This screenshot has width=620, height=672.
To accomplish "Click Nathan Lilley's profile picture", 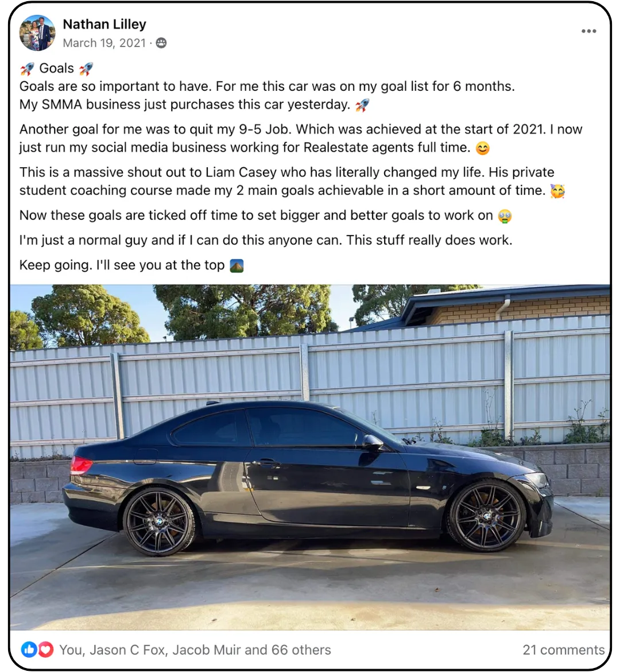I will (x=37, y=33).
